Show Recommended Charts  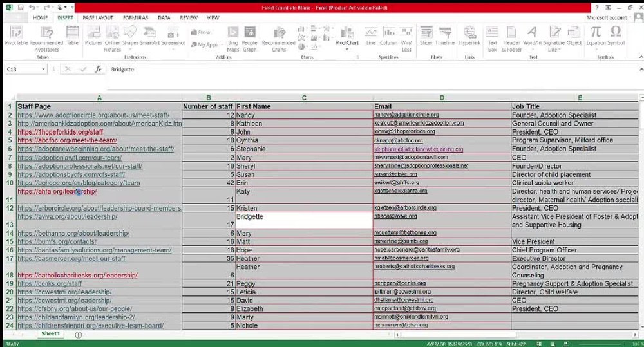(279, 39)
